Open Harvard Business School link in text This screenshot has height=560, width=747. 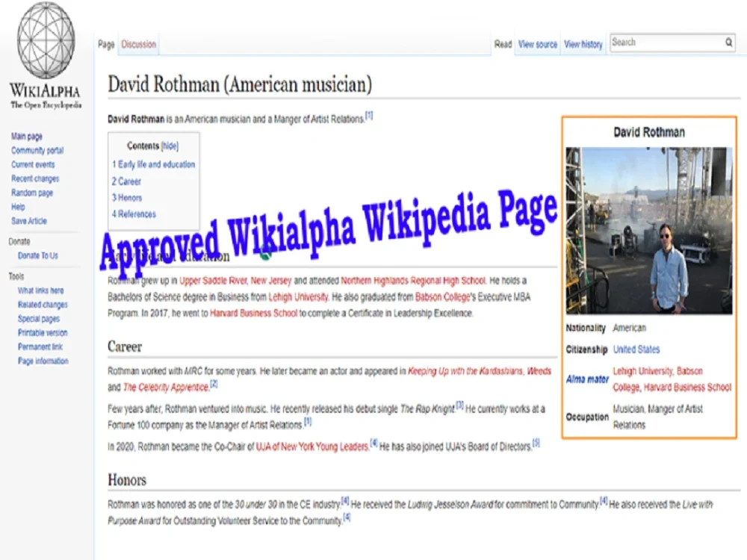point(253,314)
